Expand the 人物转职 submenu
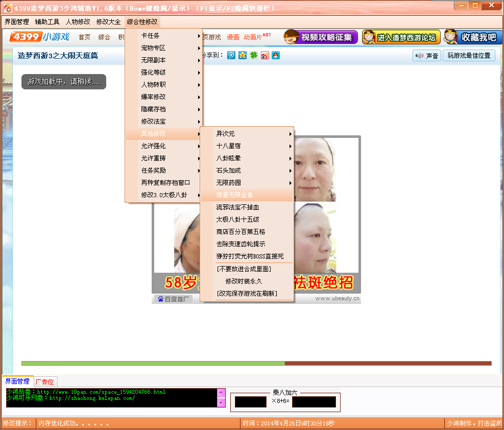This screenshot has width=504, height=430. [x=163, y=85]
